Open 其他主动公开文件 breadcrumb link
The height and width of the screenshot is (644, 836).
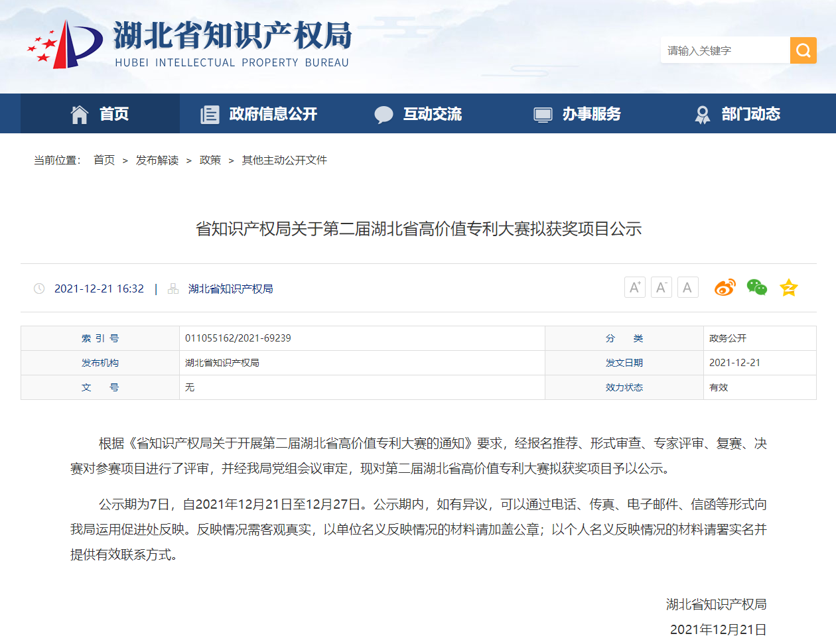[285, 160]
